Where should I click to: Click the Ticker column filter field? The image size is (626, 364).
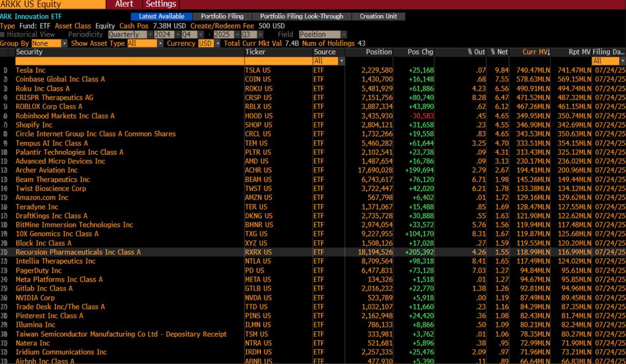[278, 61]
